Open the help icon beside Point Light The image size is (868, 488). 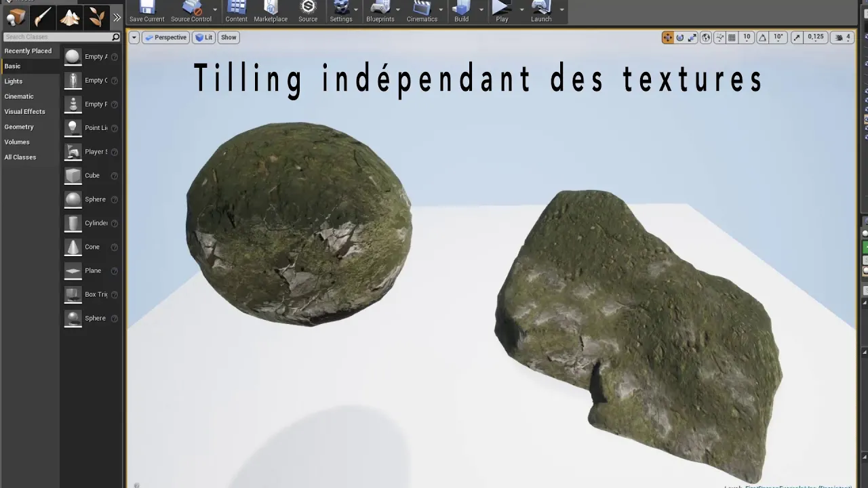point(114,128)
